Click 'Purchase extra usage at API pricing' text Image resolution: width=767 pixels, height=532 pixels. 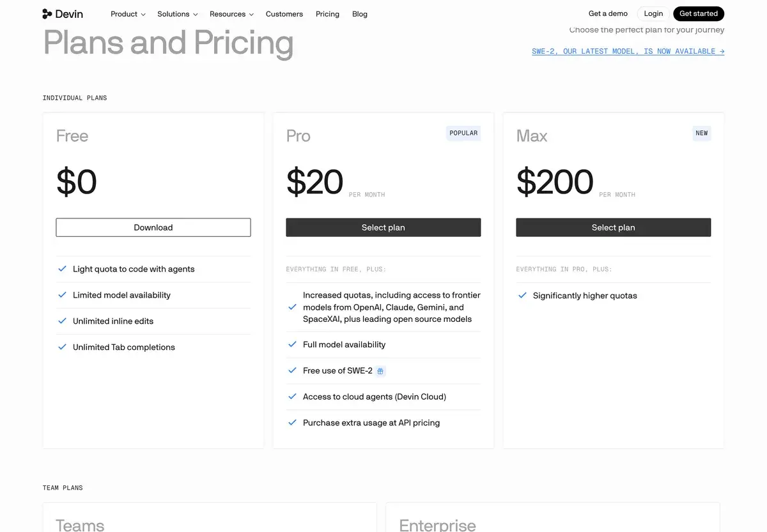(x=371, y=423)
